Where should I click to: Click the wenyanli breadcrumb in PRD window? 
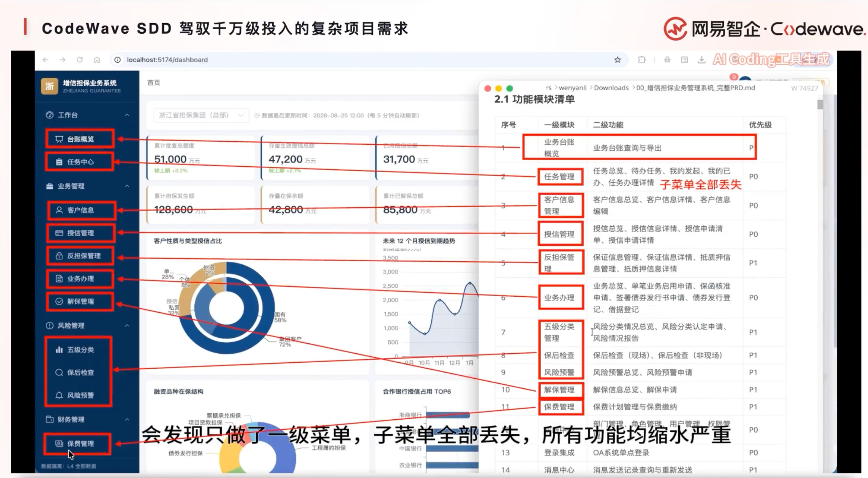tap(572, 88)
